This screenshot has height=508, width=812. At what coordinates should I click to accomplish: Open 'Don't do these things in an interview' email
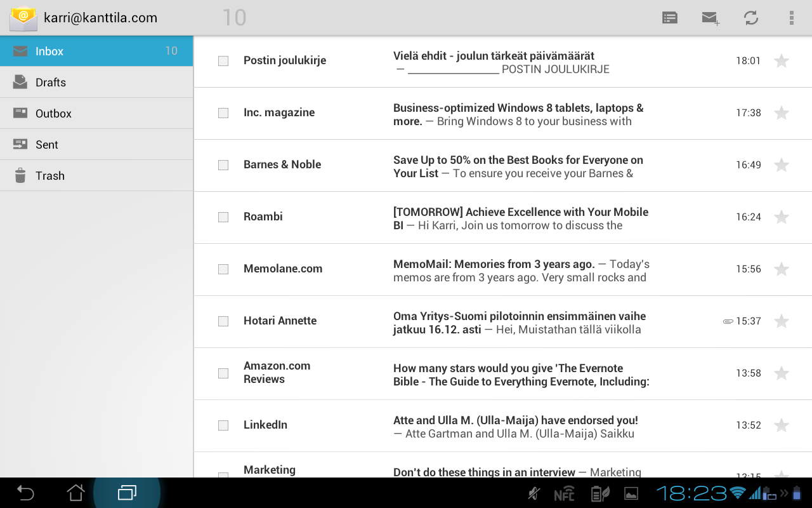tap(502, 465)
